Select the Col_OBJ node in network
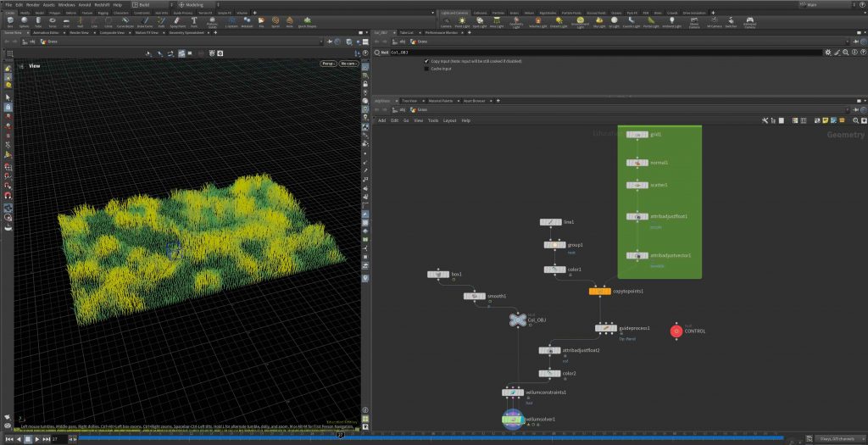The height and width of the screenshot is (445, 868). click(518, 320)
